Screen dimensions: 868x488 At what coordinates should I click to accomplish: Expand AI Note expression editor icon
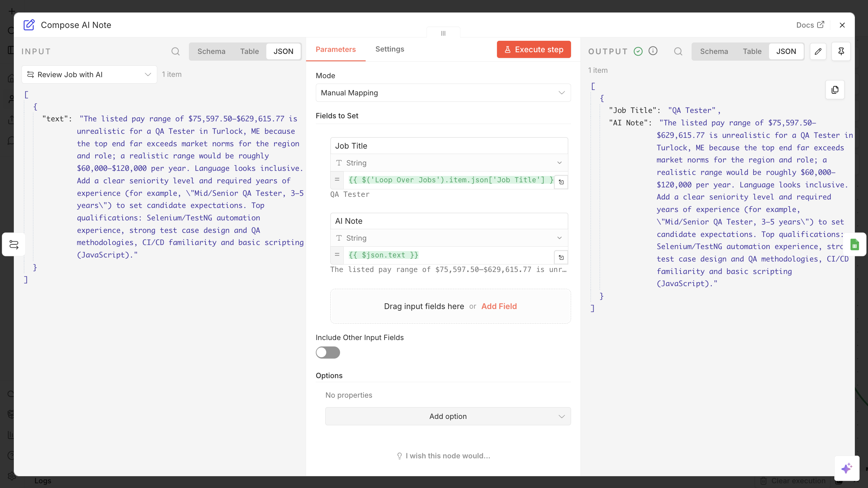(x=561, y=257)
